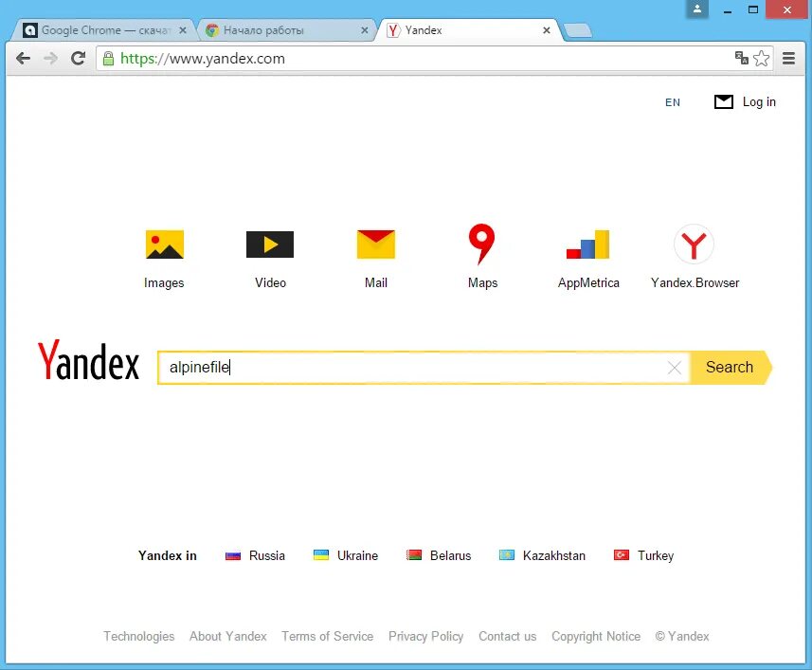Close the Yandex tab
This screenshot has height=670, width=812.
[x=547, y=30]
